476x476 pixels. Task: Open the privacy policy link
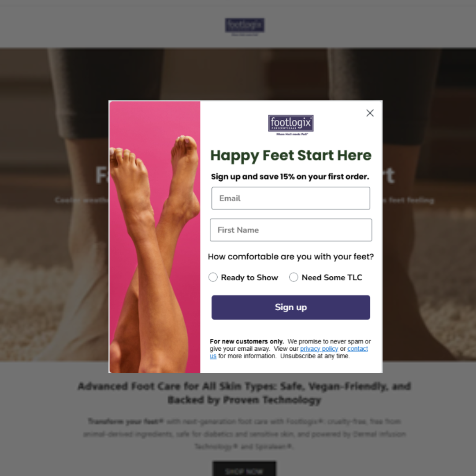[x=319, y=349]
